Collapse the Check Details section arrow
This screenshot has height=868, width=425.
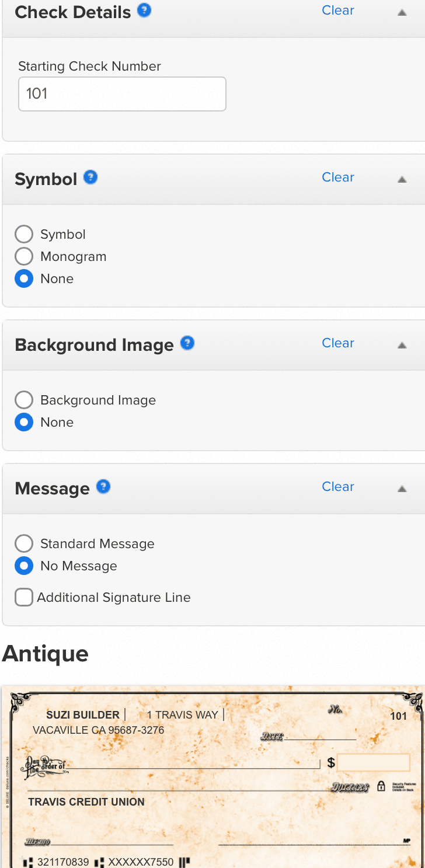point(402,12)
